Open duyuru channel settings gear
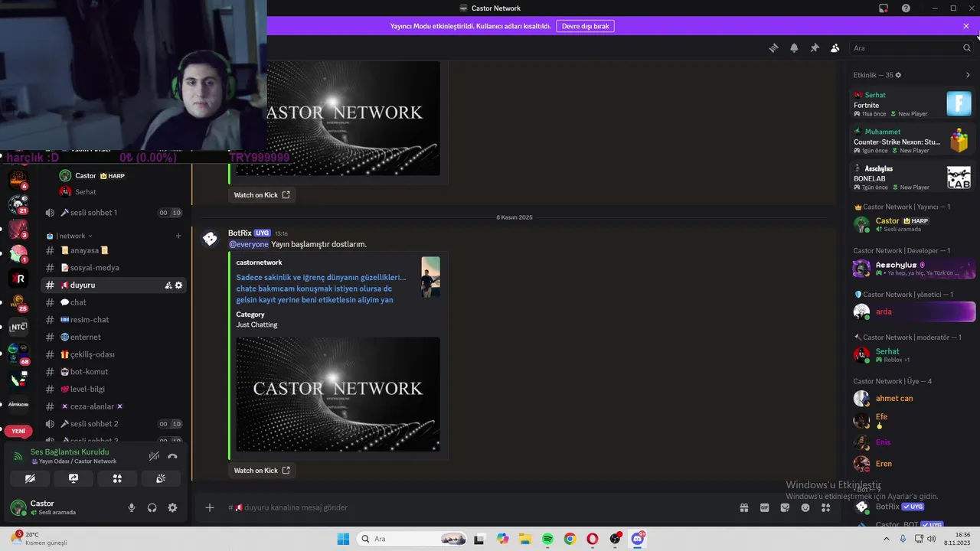 pyautogui.click(x=179, y=285)
